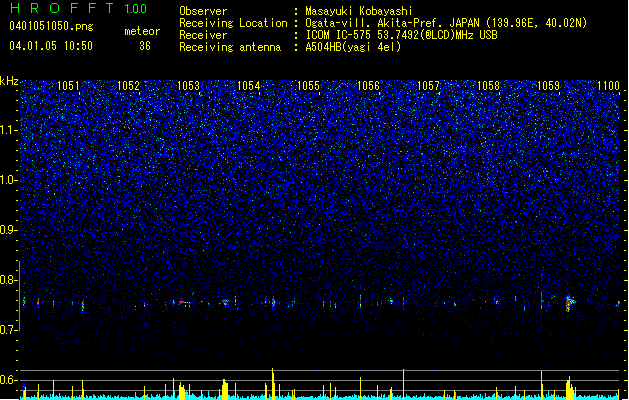This screenshot has height=400, width=629.
Task: Click time marker 1059
Action: [x=548, y=86]
